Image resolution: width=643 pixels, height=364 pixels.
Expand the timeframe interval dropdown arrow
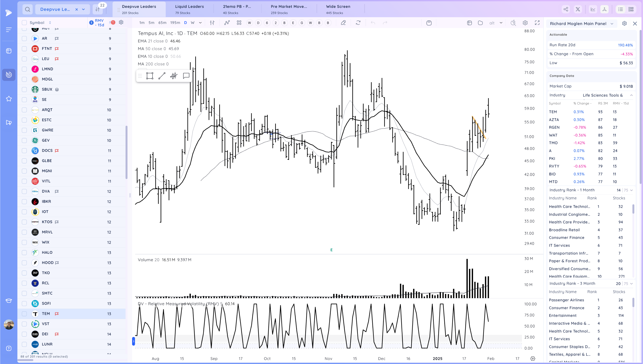point(200,23)
